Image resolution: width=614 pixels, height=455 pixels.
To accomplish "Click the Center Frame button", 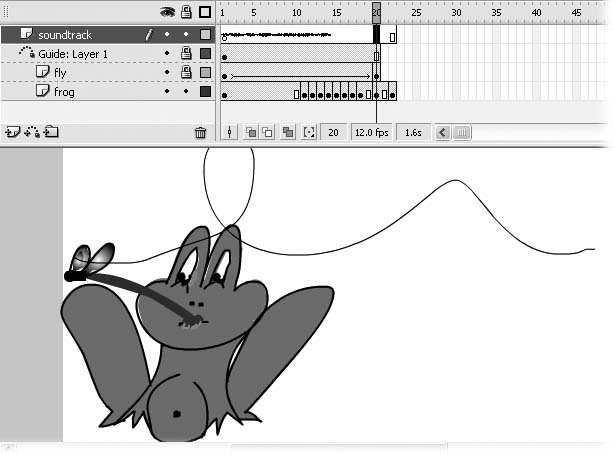I will 230,132.
